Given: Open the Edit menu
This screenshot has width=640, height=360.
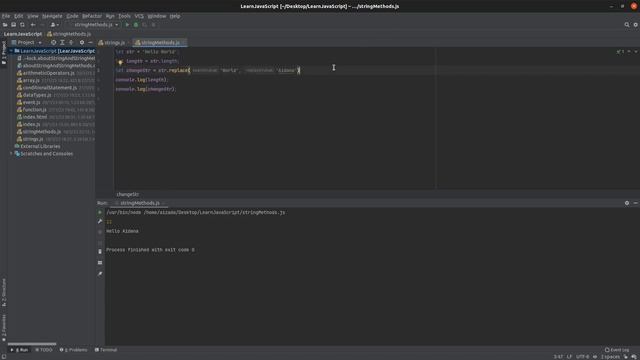Looking at the screenshot, I should (x=19, y=16).
